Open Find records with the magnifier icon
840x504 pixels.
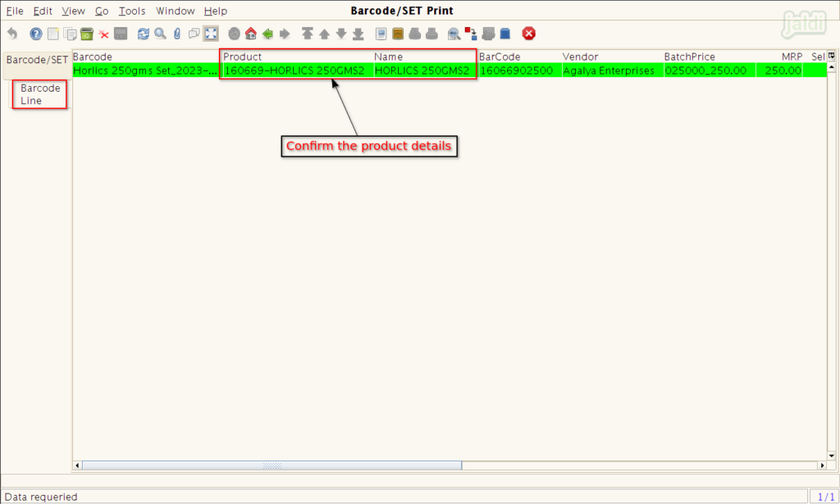(x=160, y=34)
